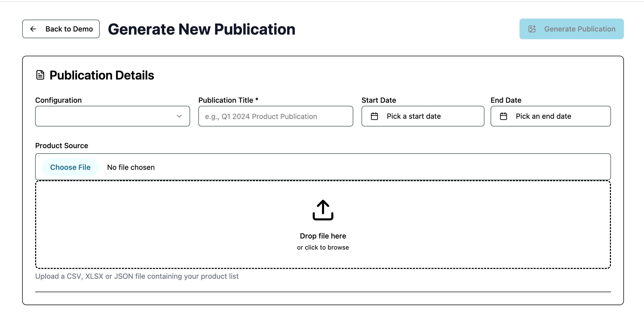Click the Choose File button
Screen dimensions: 644x319
[x=70, y=167]
